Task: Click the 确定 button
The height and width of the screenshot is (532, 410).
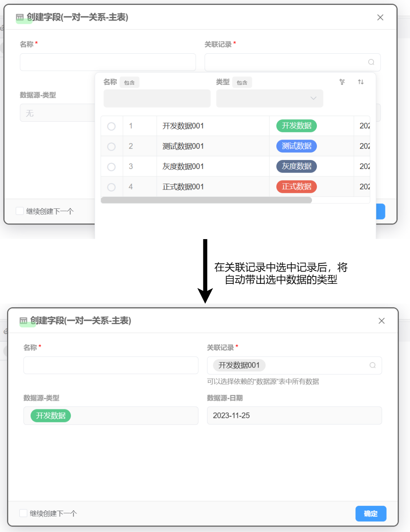Action: coord(371,514)
